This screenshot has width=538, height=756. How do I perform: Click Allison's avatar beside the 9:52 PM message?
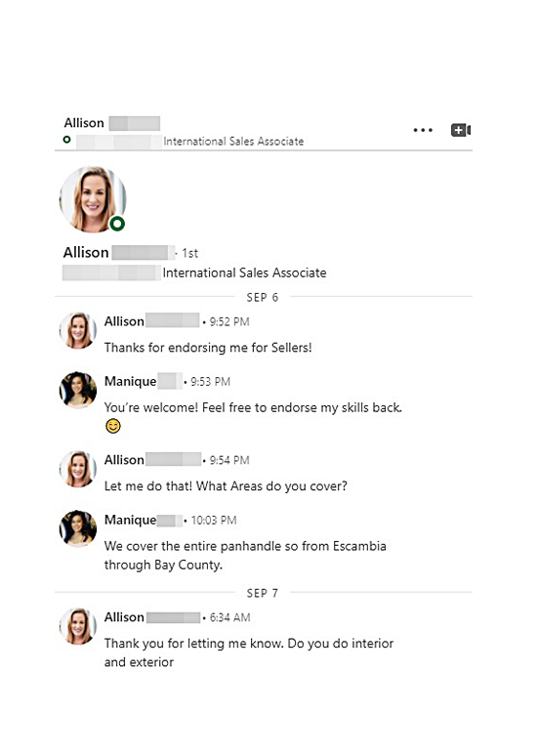(x=77, y=330)
